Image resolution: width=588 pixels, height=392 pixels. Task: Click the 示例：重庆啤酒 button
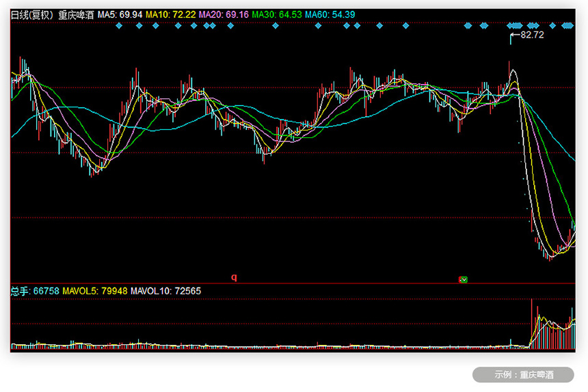click(x=524, y=374)
